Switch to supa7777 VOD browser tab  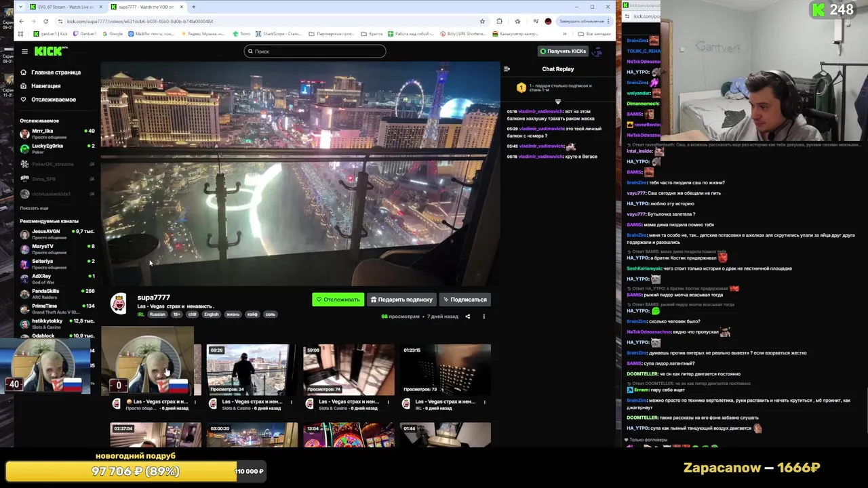pos(147,7)
